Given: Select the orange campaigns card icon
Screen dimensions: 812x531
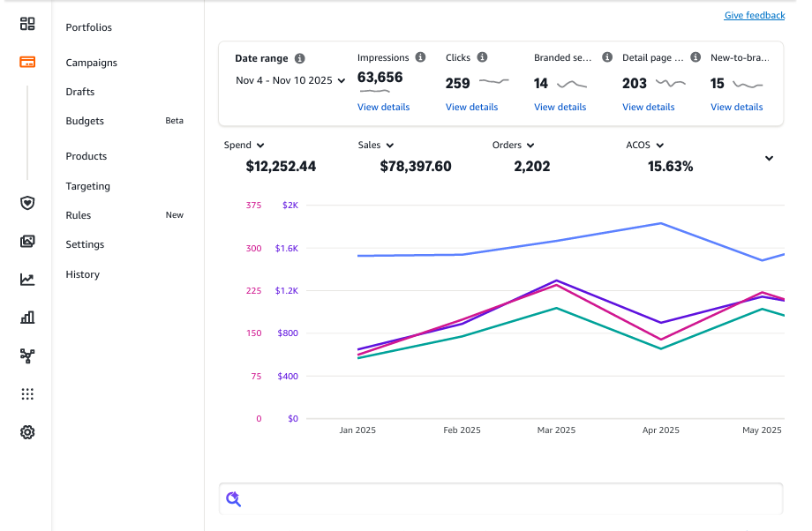Looking at the screenshot, I should pyautogui.click(x=27, y=63).
